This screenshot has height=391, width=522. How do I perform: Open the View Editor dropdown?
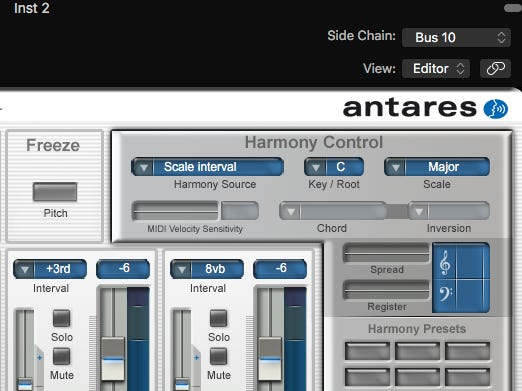436,68
